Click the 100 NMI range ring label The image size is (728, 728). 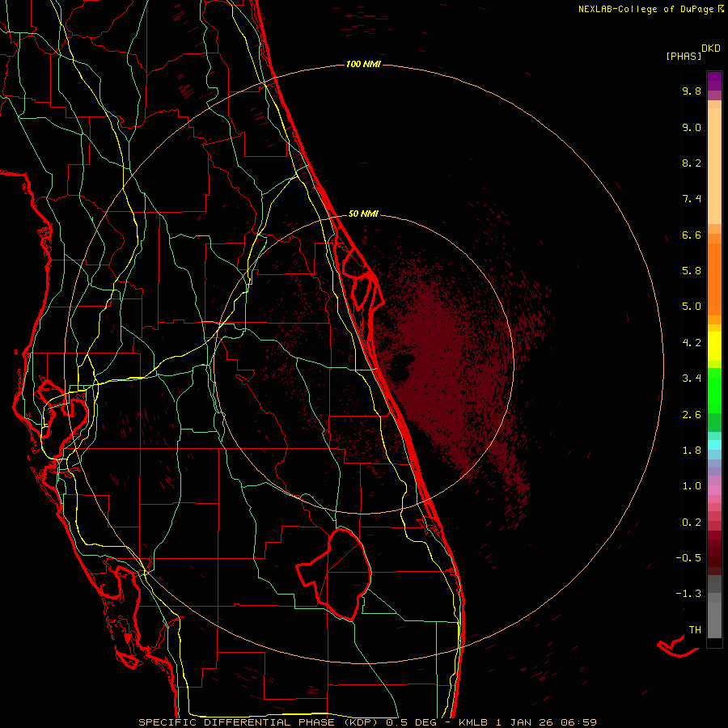363,64
